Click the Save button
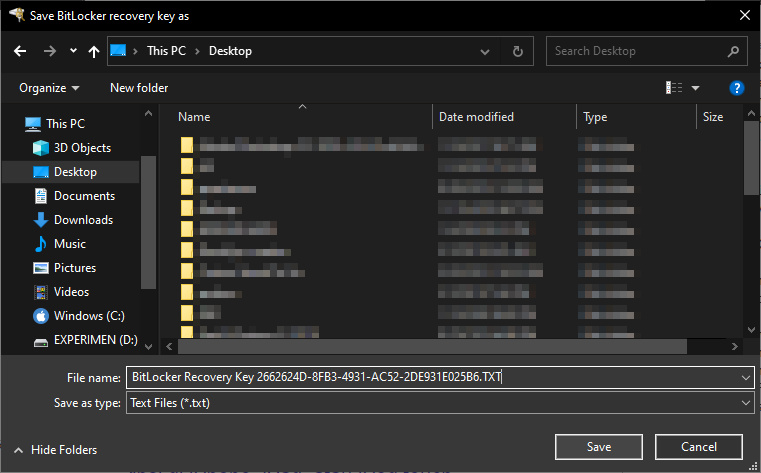 pyautogui.click(x=599, y=446)
